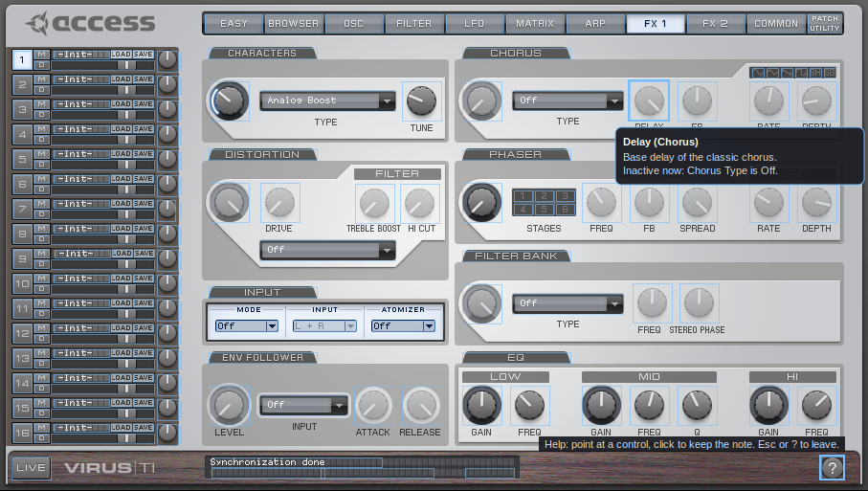Click the Phaser SPREAD knob

697,203
